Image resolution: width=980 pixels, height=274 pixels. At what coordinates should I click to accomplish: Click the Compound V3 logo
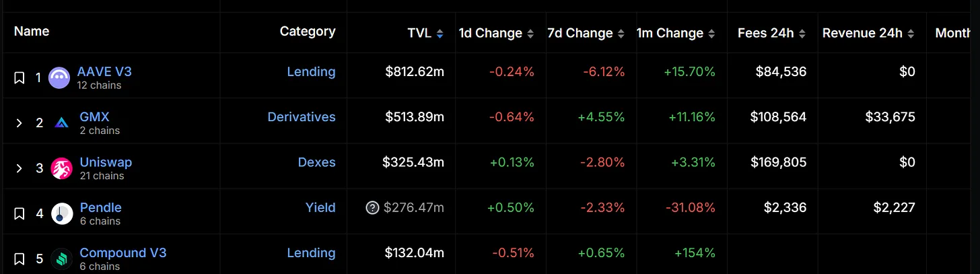(62, 259)
